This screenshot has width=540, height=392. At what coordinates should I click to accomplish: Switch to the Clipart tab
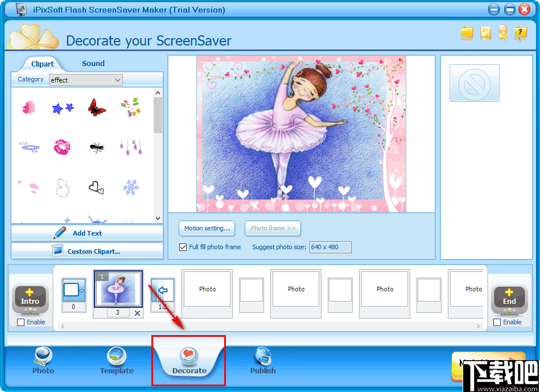pyautogui.click(x=42, y=64)
